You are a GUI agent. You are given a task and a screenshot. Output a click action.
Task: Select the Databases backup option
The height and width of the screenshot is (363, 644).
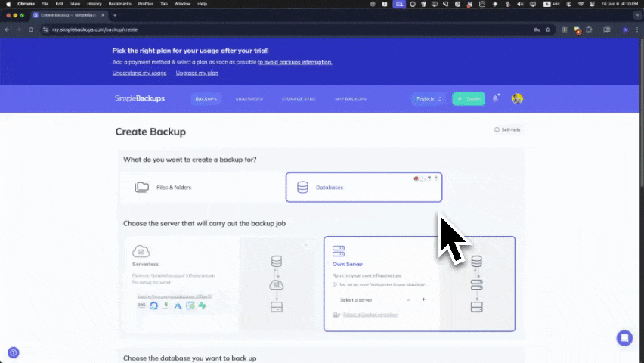[364, 187]
